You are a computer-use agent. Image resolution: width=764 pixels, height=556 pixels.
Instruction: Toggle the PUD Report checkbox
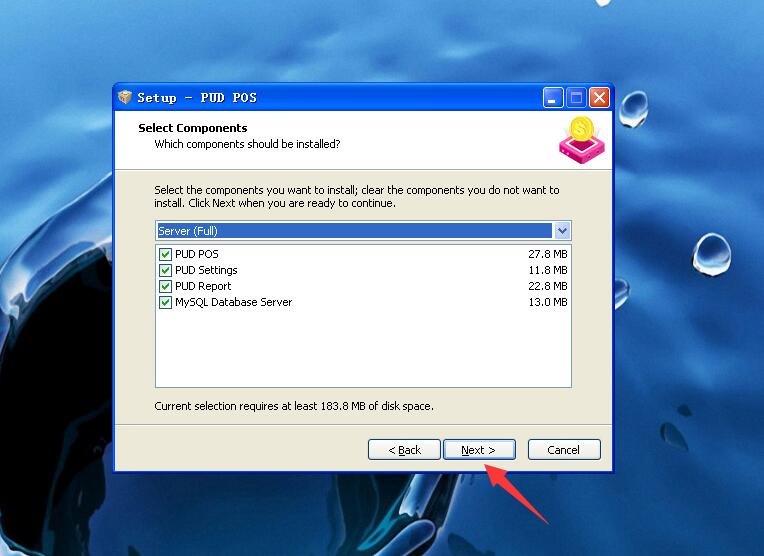click(x=165, y=286)
